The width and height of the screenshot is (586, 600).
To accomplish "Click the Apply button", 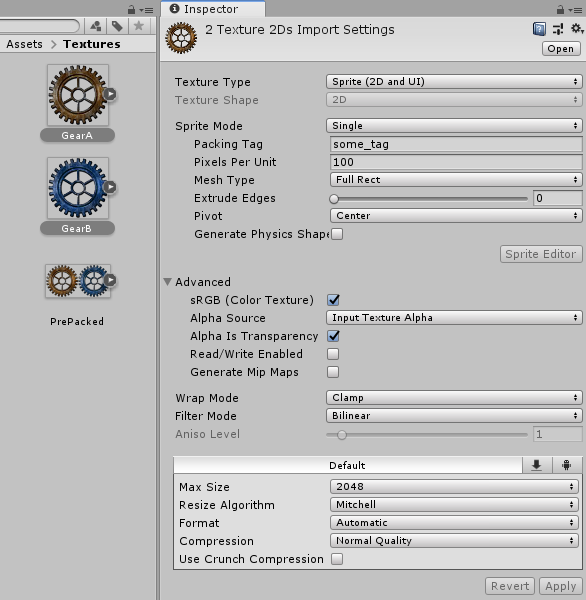I will pos(561,586).
